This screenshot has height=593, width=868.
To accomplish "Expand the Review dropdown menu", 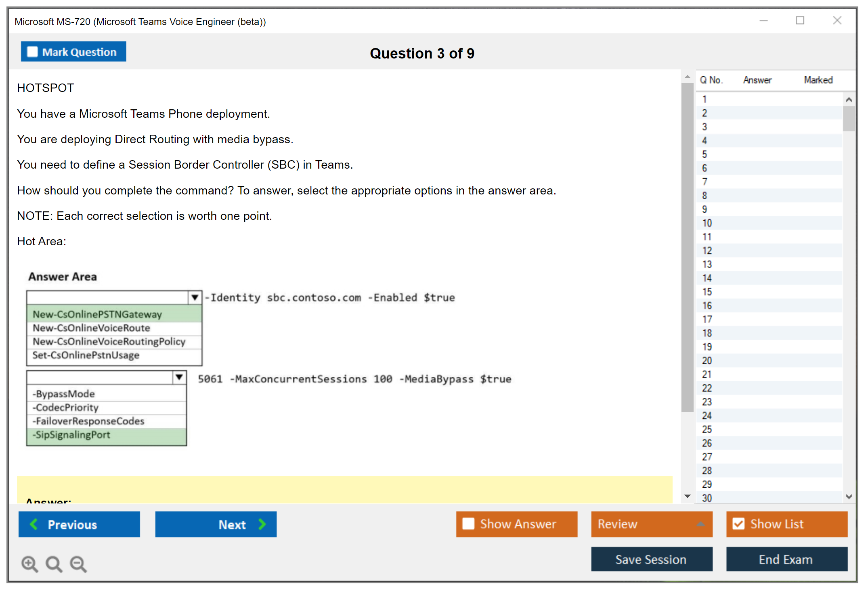I will [700, 524].
